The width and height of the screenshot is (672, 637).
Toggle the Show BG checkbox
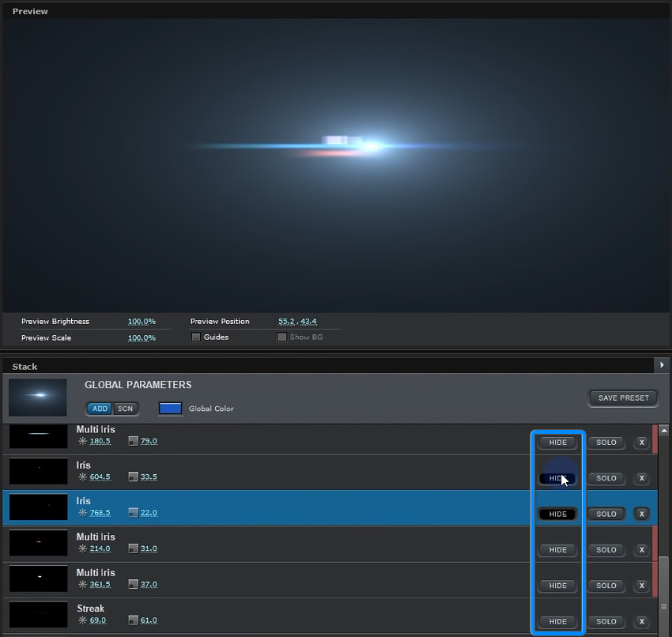[x=281, y=337]
